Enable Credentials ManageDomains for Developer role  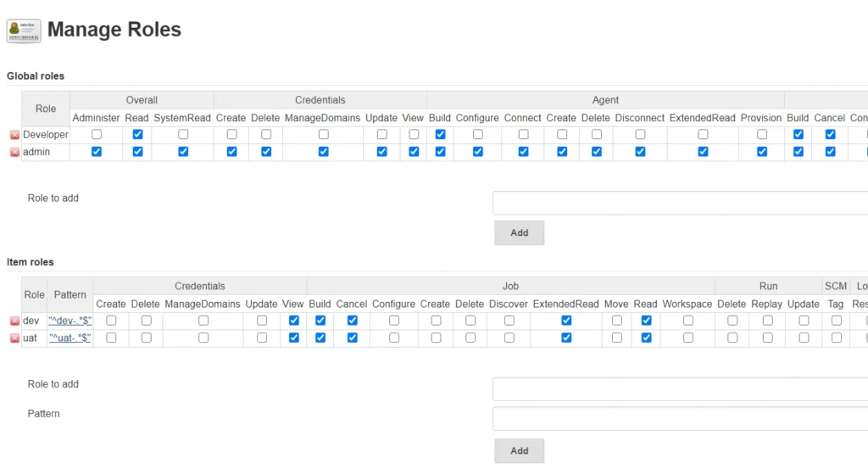coord(324,134)
